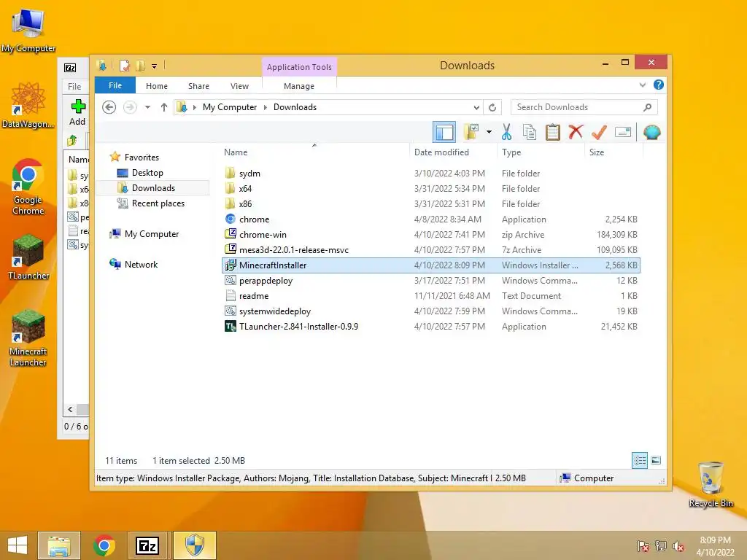Select Downloads in the navigation pane
Screen dimensions: 747x560
[x=153, y=188]
